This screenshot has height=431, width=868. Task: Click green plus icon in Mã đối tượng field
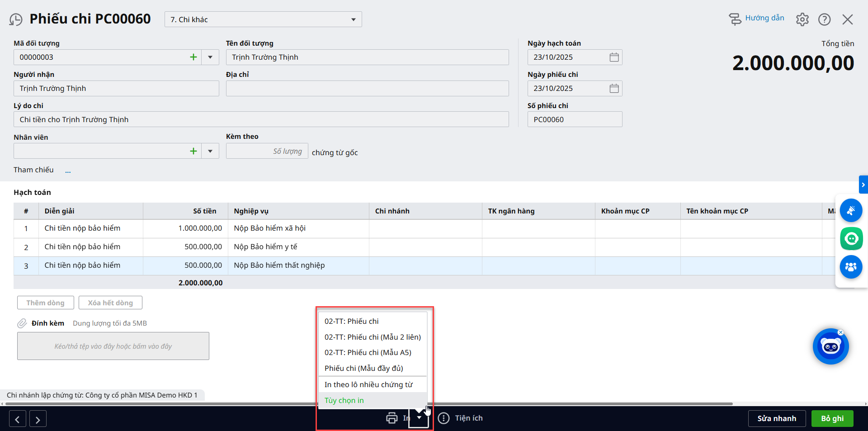[193, 57]
